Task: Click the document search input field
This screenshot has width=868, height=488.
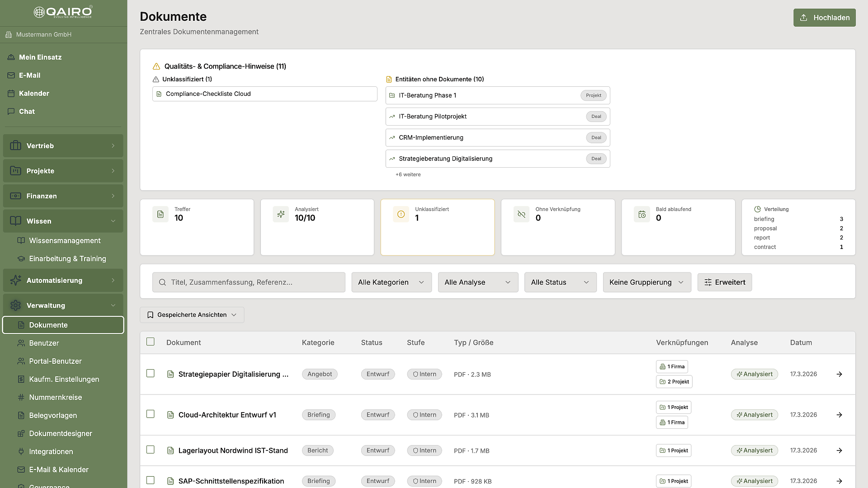Action: (x=249, y=282)
